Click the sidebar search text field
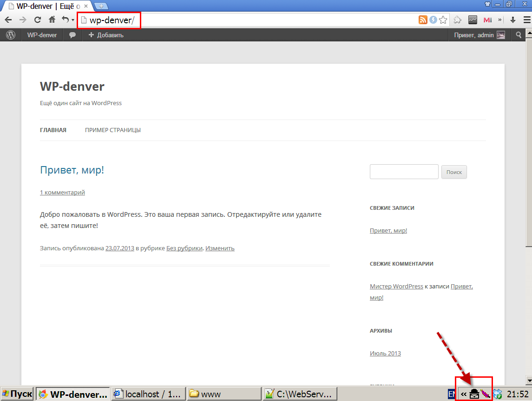Screen dimensions: 532x401 (x=404, y=172)
